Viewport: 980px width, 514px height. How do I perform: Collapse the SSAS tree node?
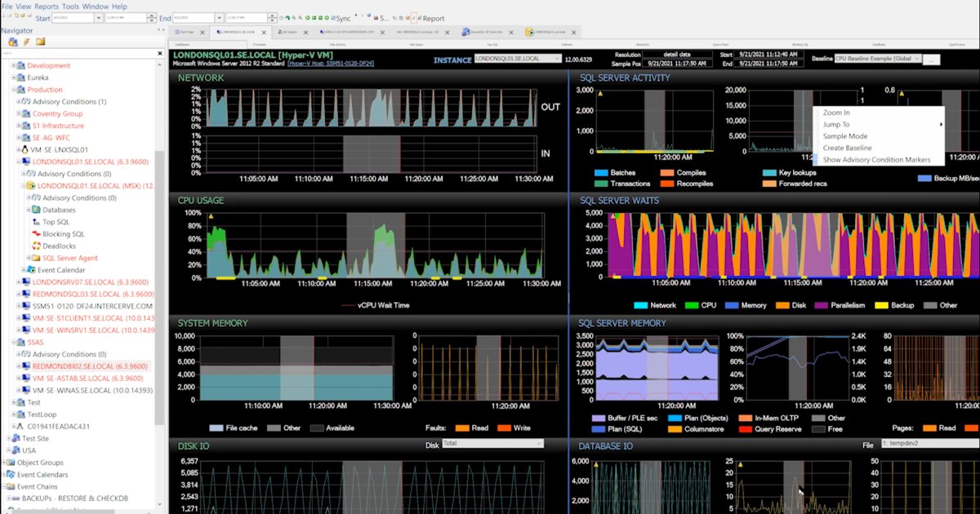pos(14,342)
